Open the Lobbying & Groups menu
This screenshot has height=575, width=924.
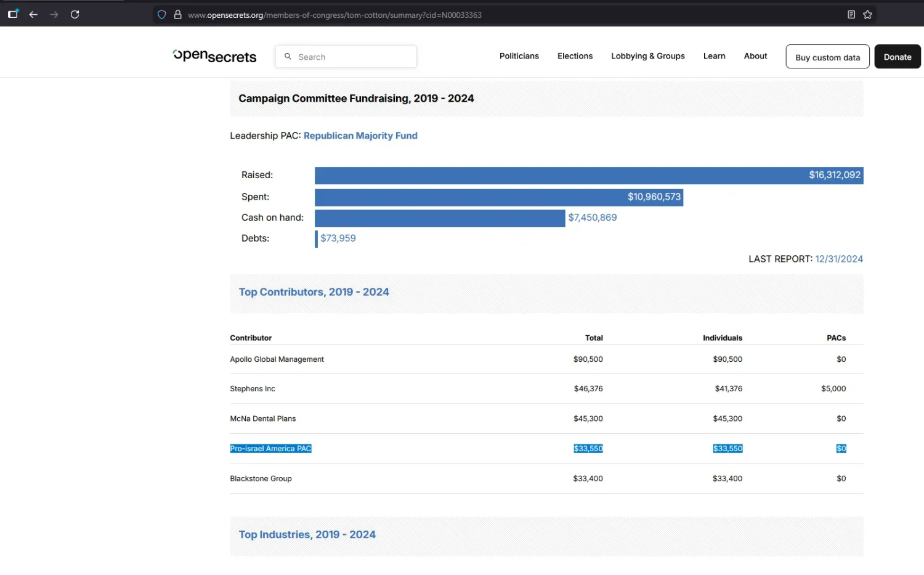(x=647, y=56)
